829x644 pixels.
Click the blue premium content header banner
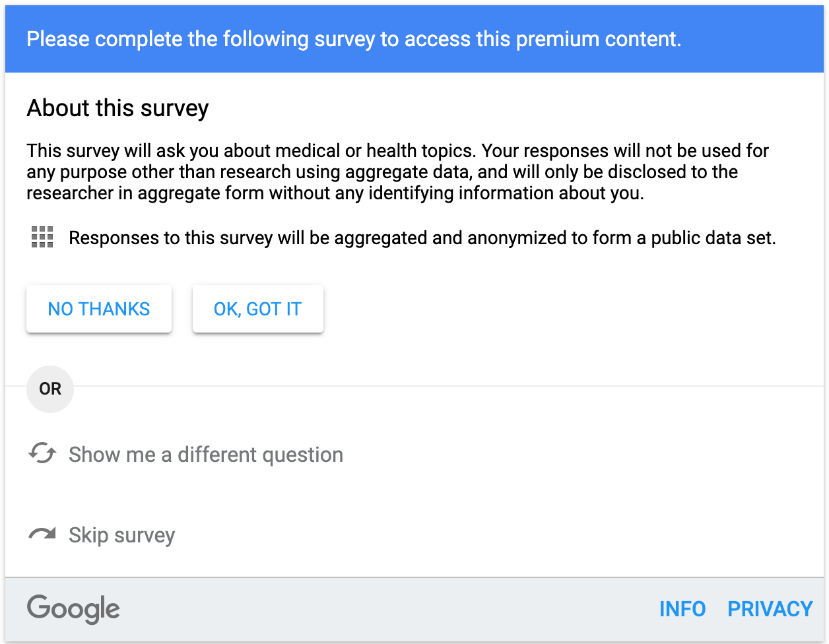(x=414, y=39)
